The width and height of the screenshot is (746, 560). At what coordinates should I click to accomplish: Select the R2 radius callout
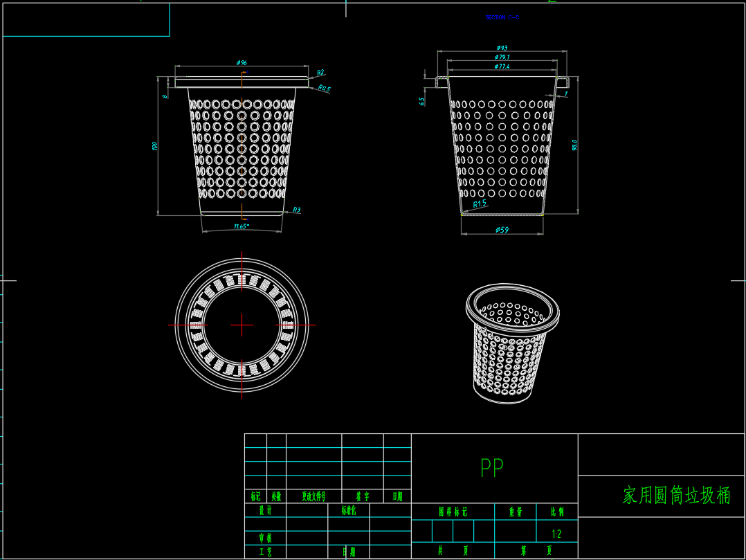320,72
